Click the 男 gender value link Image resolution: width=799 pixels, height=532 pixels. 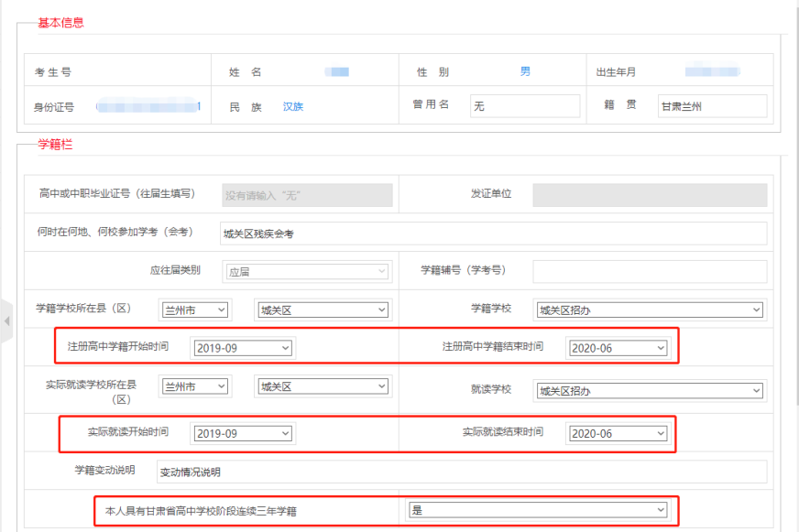click(x=523, y=69)
